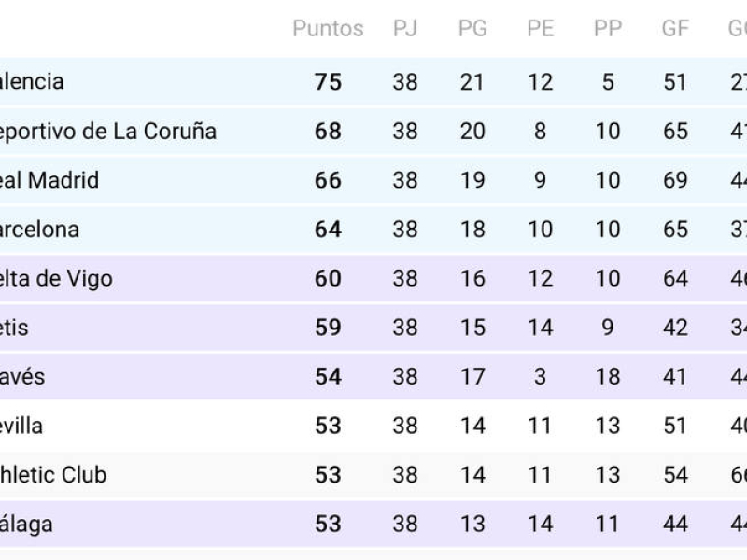This screenshot has height=560, width=747.
Task: Click the PE column header
Action: coord(540,28)
